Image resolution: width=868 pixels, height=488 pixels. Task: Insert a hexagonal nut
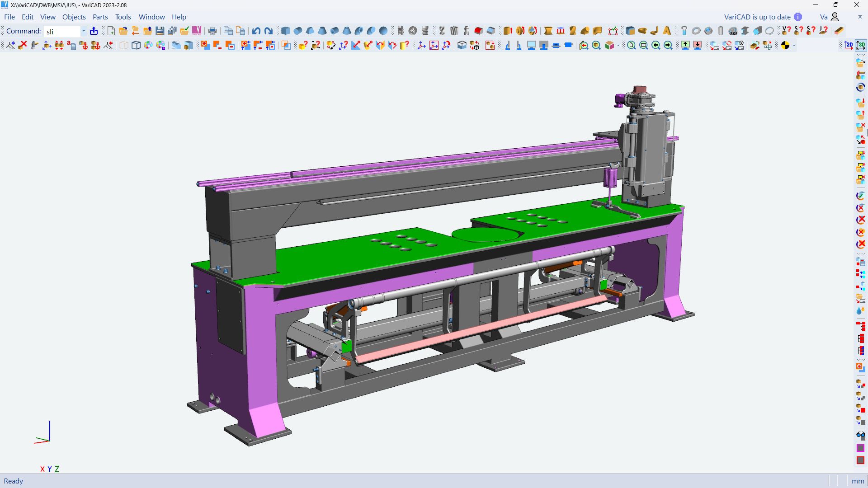pyautogui.click(x=708, y=32)
